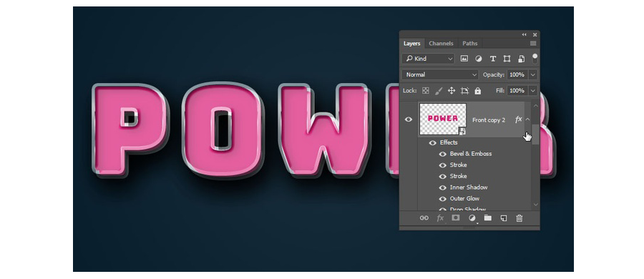Viewport: 644px width, 279px height.
Task: Hide Stroke effect directly above Inner Shadow
Action: pos(442,176)
